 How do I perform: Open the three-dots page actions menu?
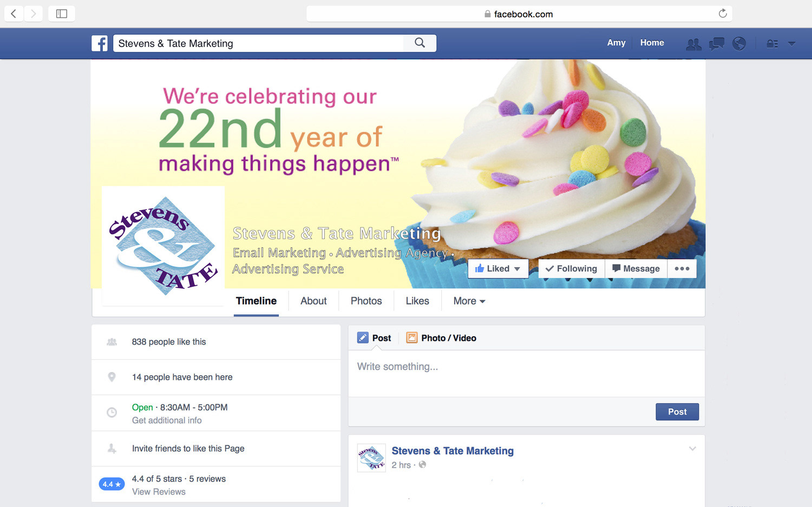click(682, 268)
